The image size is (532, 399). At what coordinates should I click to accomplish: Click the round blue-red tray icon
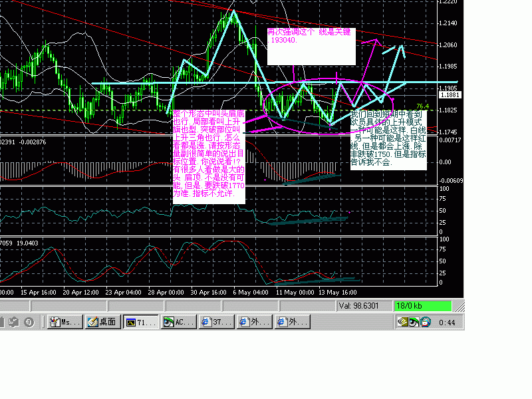426,322
